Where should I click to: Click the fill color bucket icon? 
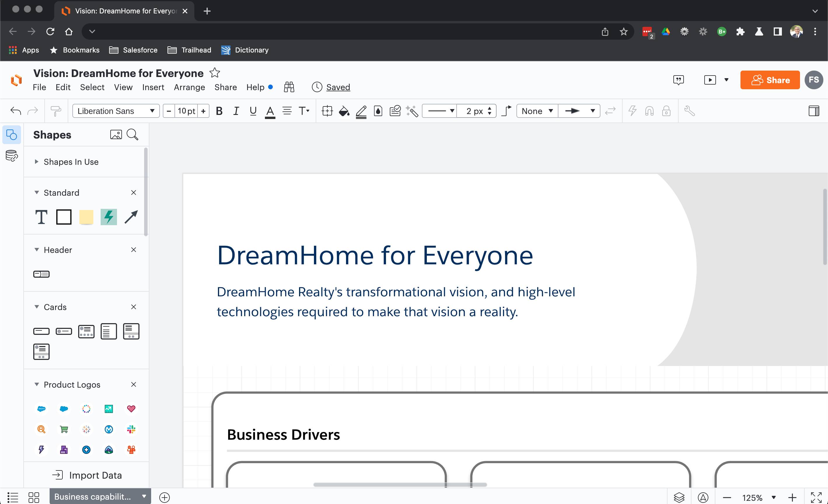click(344, 111)
